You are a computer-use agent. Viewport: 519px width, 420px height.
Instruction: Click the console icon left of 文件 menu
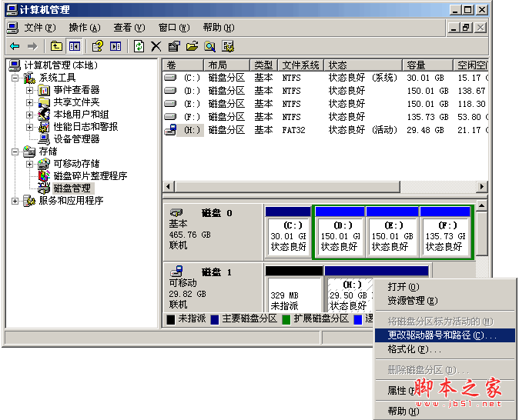tap(12, 28)
